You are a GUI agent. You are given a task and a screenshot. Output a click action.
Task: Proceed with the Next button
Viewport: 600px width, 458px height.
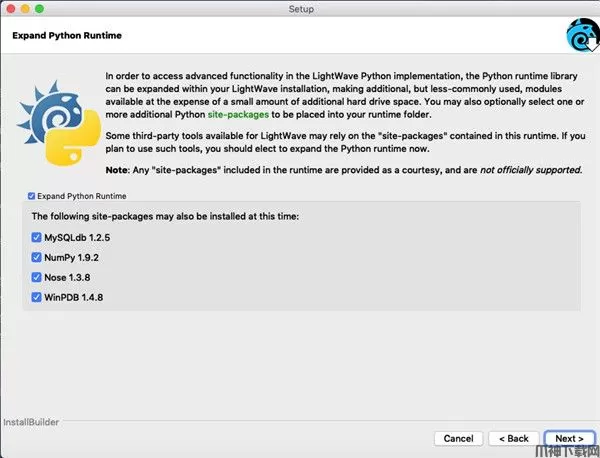[x=569, y=438]
